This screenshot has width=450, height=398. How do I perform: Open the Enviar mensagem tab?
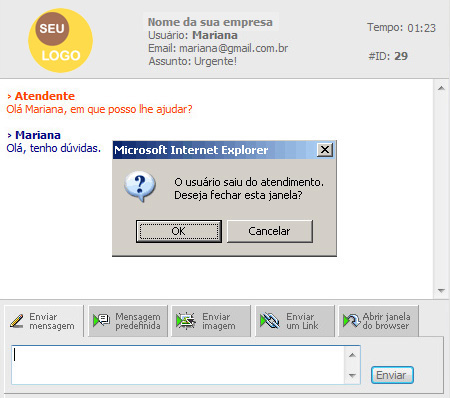44,321
